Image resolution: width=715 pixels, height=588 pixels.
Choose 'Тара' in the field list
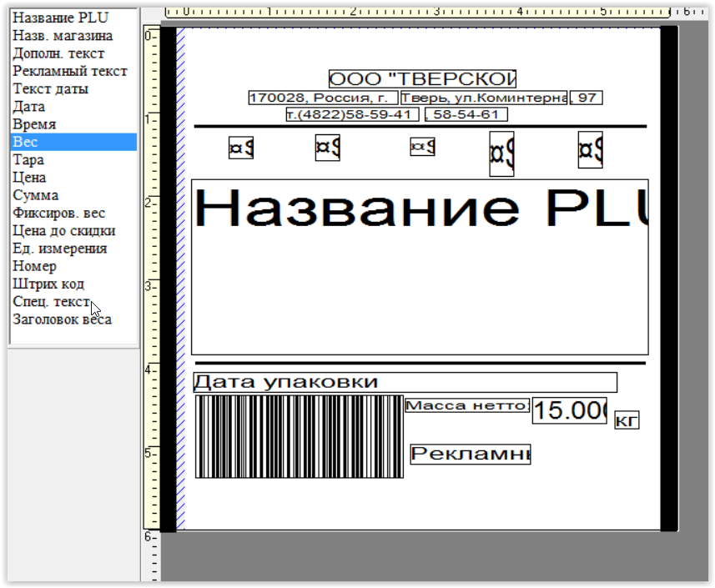tap(28, 160)
